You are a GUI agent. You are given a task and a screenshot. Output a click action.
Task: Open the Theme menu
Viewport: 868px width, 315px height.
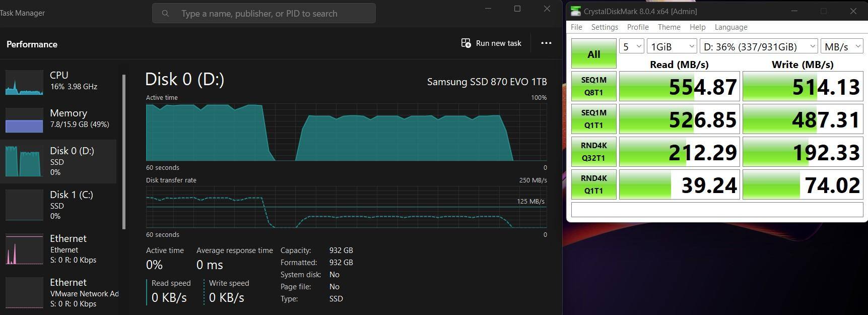tap(669, 27)
